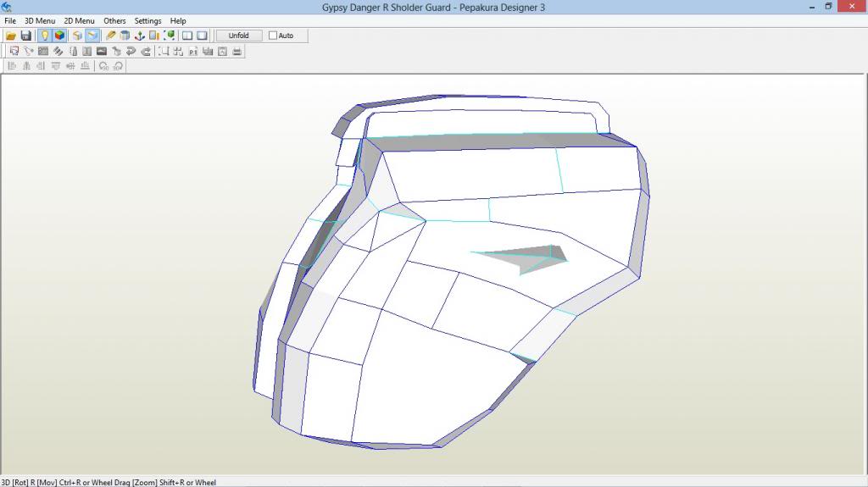The height and width of the screenshot is (487, 868).
Task: Toggle the light bulb lighting icon
Action: [44, 36]
